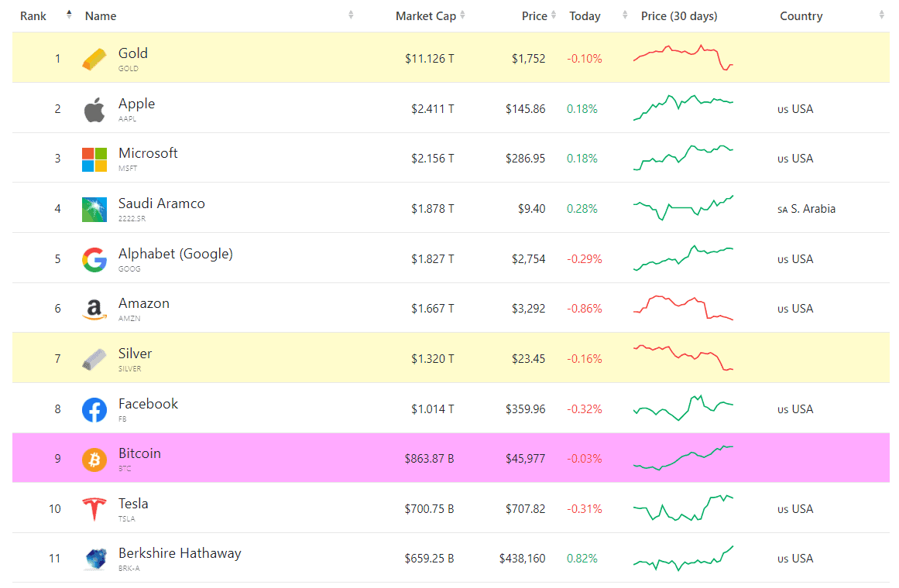Click Gold price $1,752
This screenshot has width=899, height=588.
click(529, 59)
